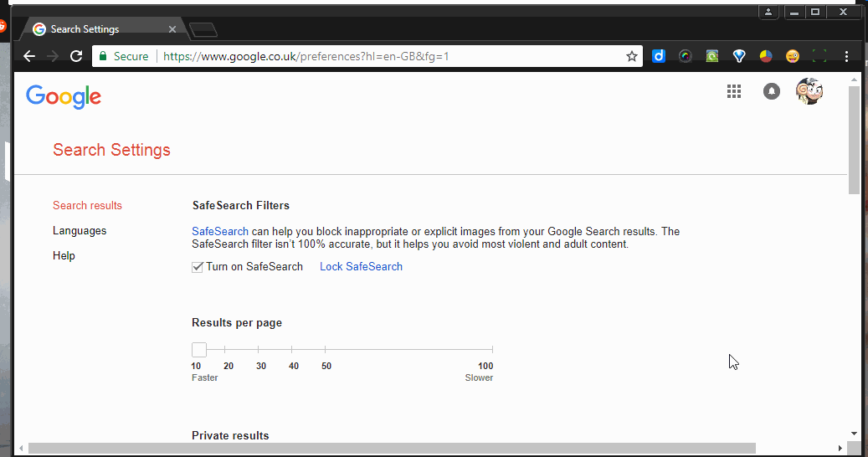Image resolution: width=868 pixels, height=457 pixels.
Task: Open the Google apps grid launcher
Action: coord(734,92)
